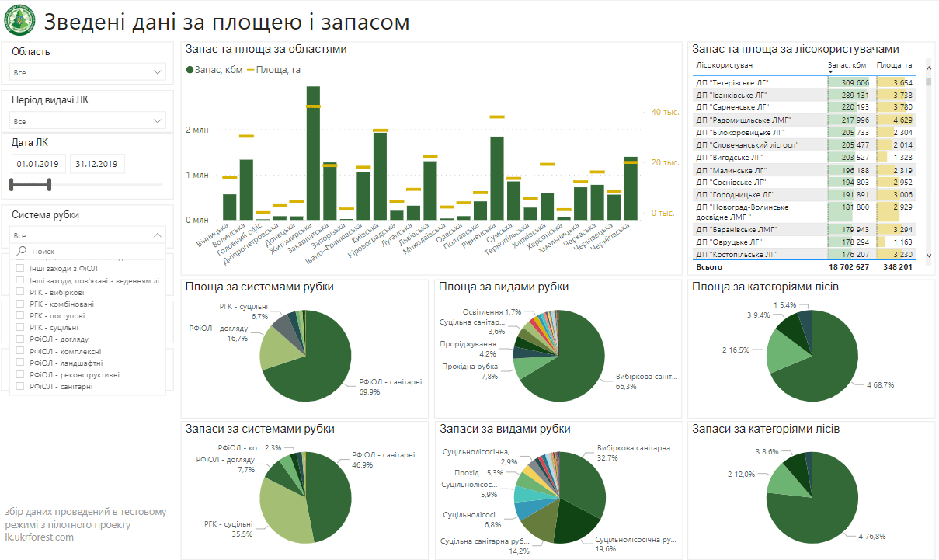939x560 pixels.
Task: Expand the Період видачі ЛК dropdown
Action: click(x=88, y=121)
